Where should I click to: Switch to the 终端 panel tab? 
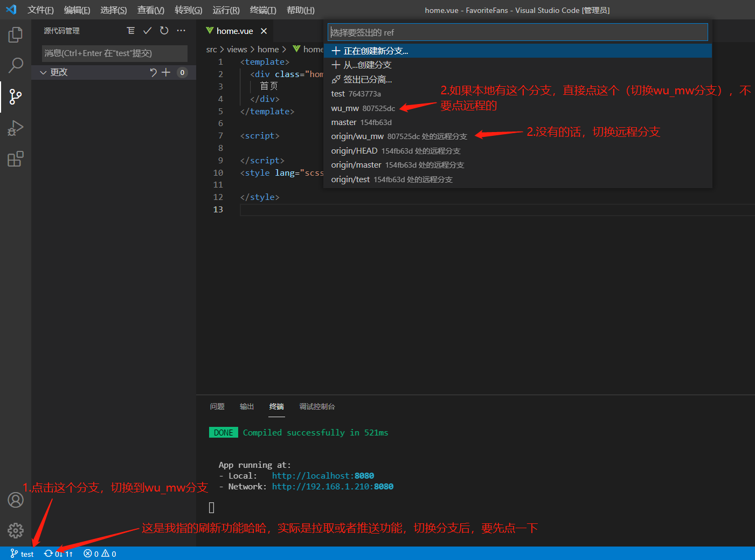tap(276, 406)
